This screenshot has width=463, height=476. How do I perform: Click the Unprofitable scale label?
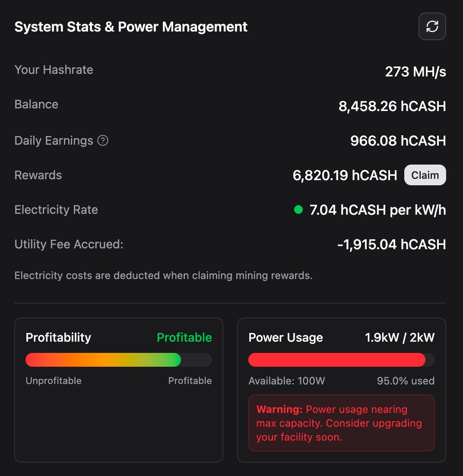pos(54,381)
